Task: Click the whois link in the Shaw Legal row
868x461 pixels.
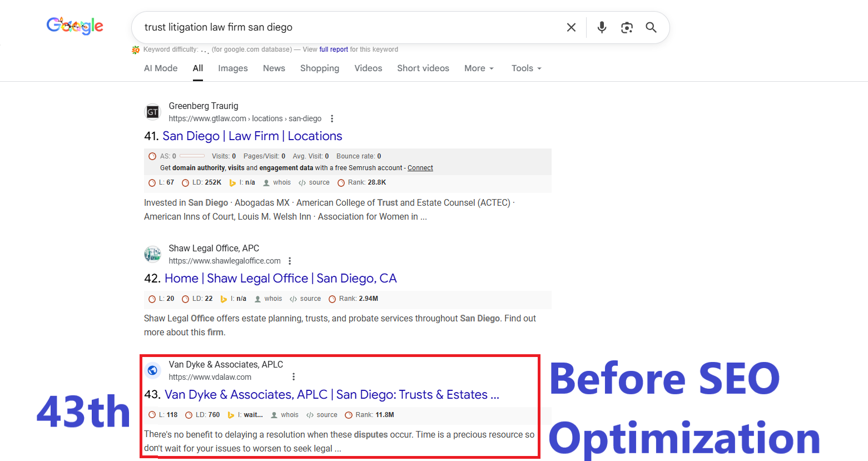Action: [x=273, y=299]
